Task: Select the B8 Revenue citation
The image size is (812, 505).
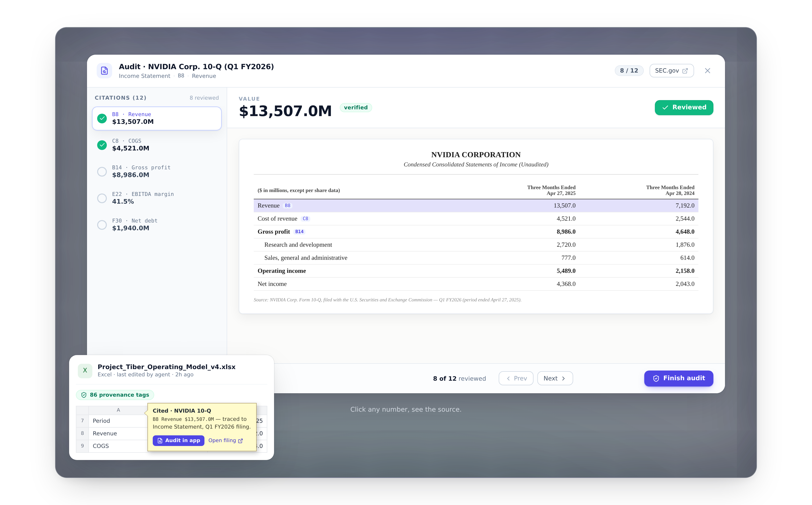Action: pos(157,118)
